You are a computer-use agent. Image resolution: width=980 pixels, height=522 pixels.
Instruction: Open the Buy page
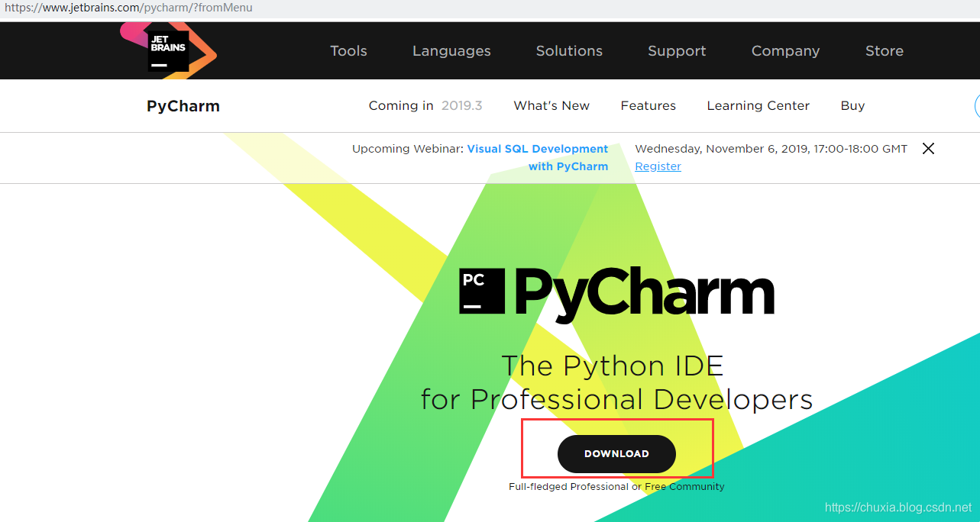coord(852,106)
